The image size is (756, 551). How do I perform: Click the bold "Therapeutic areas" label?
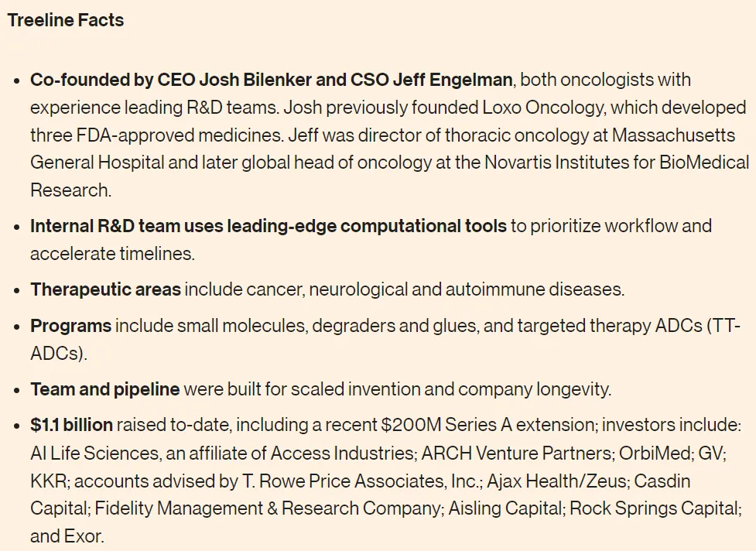[x=105, y=289]
